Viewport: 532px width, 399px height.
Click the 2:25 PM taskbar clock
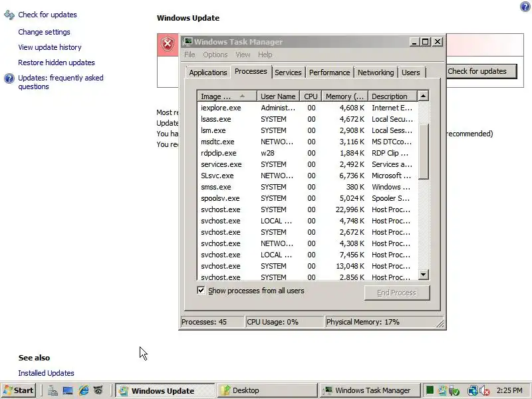point(509,390)
